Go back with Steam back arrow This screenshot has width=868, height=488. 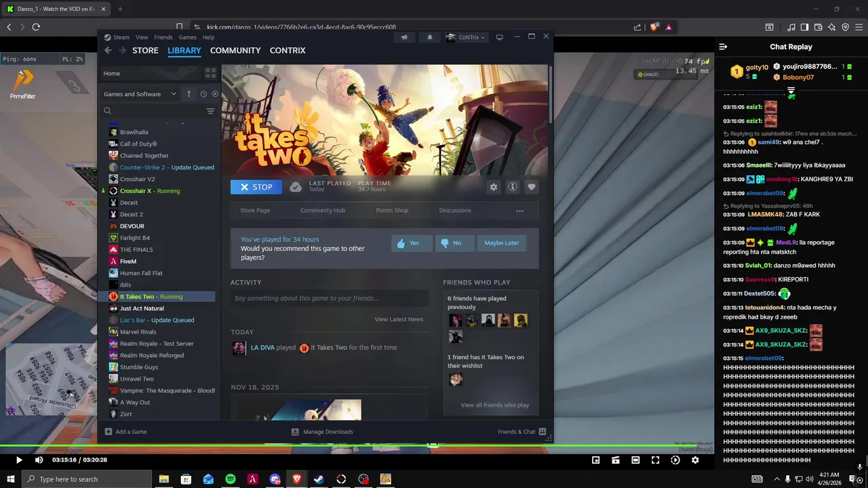pos(108,50)
